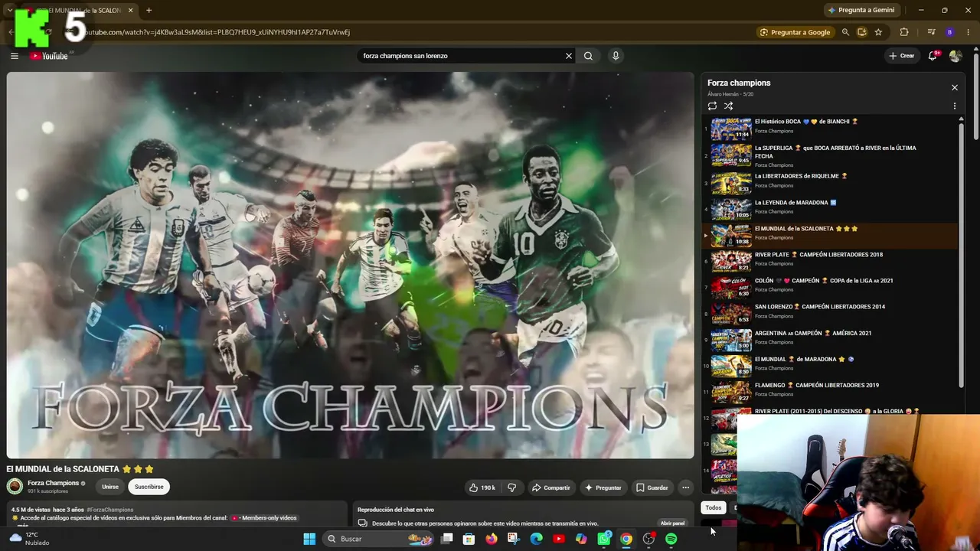This screenshot has width=980, height=551.
Task: Like the video with 190 k likes
Action: tap(482, 487)
